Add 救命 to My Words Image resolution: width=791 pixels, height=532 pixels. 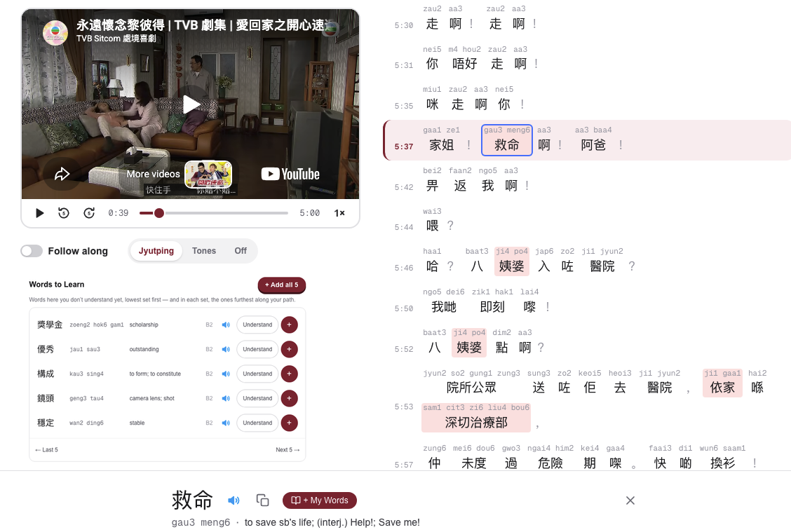319,500
